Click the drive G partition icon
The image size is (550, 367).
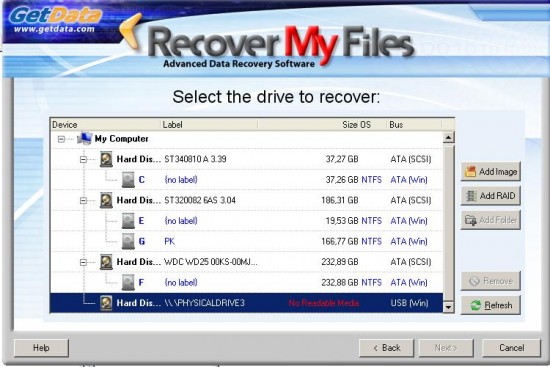[128, 241]
